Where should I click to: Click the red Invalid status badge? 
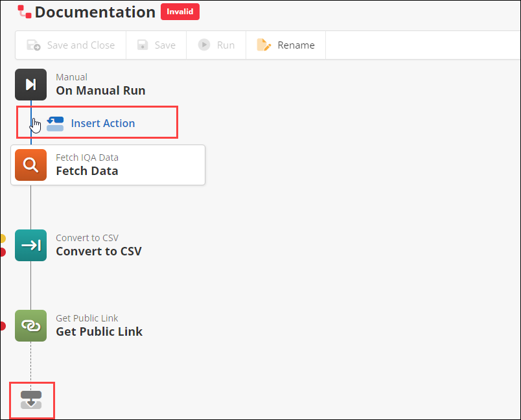[x=180, y=12]
